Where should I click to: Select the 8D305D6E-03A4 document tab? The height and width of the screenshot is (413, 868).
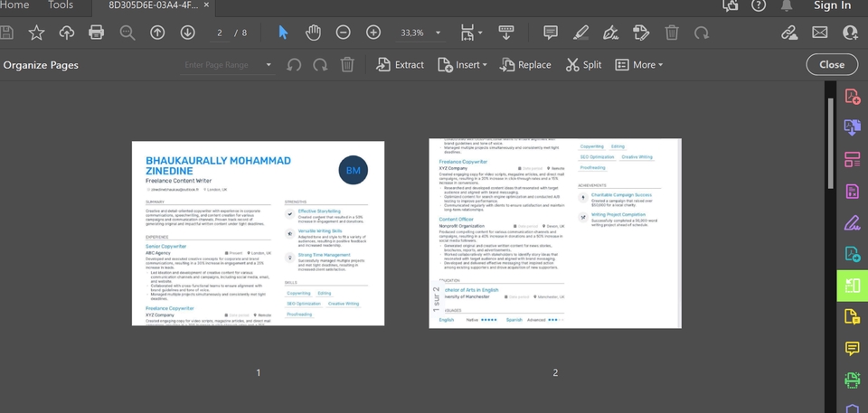pyautogui.click(x=153, y=5)
